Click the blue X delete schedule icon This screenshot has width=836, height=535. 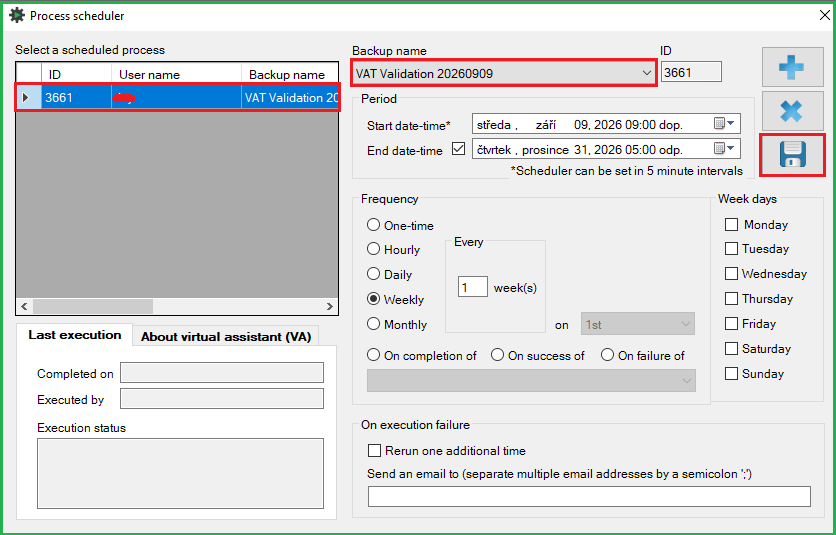point(792,111)
